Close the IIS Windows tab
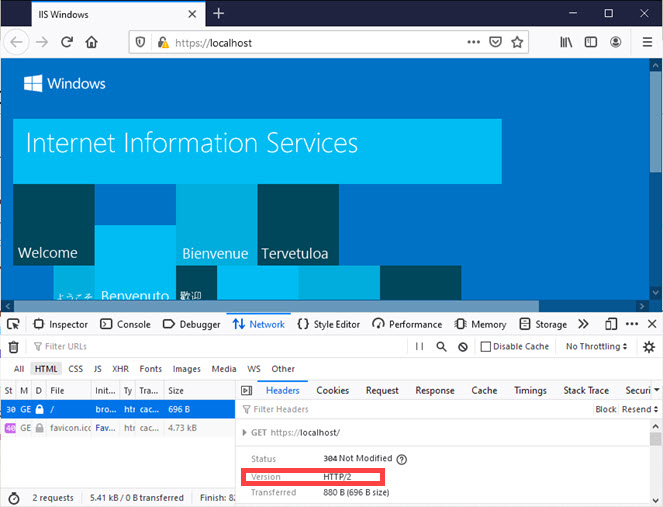This screenshot has width=663, height=507. click(x=192, y=14)
